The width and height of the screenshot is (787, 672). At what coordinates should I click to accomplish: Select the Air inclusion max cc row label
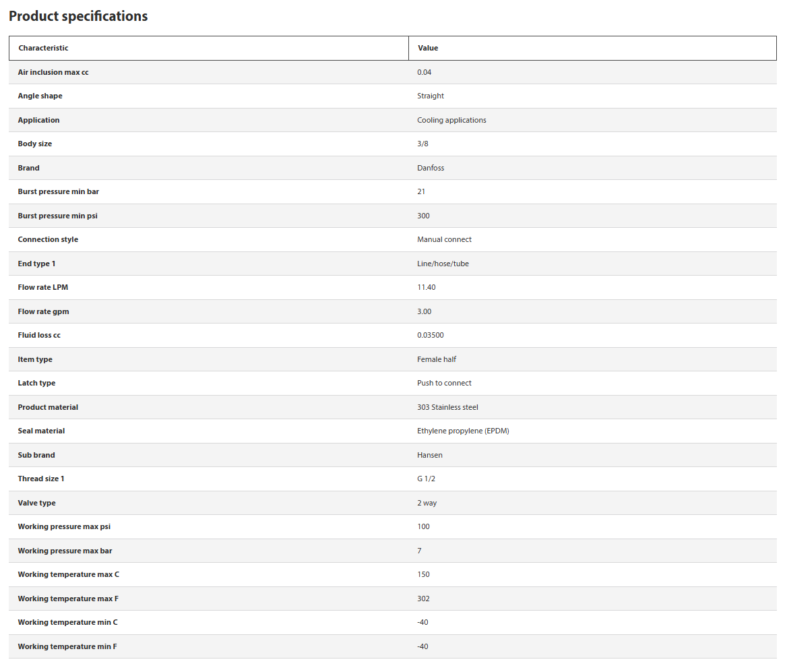53,72
